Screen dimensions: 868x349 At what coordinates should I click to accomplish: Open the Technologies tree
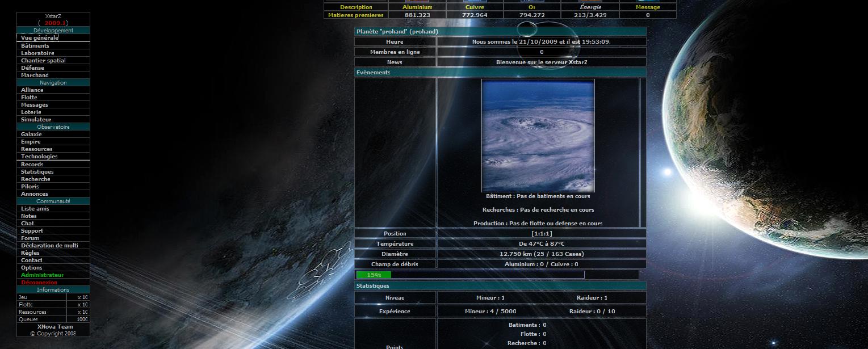[39, 157]
